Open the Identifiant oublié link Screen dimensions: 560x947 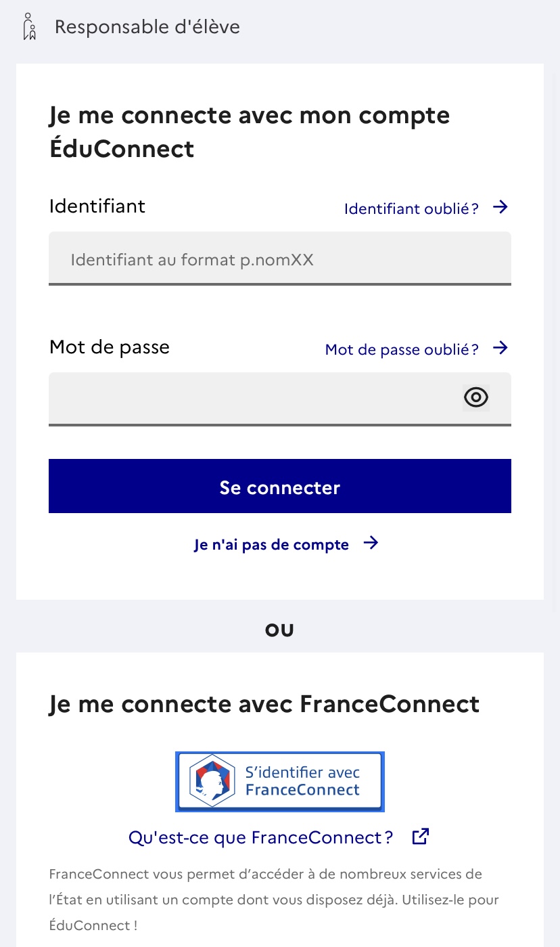coord(411,208)
